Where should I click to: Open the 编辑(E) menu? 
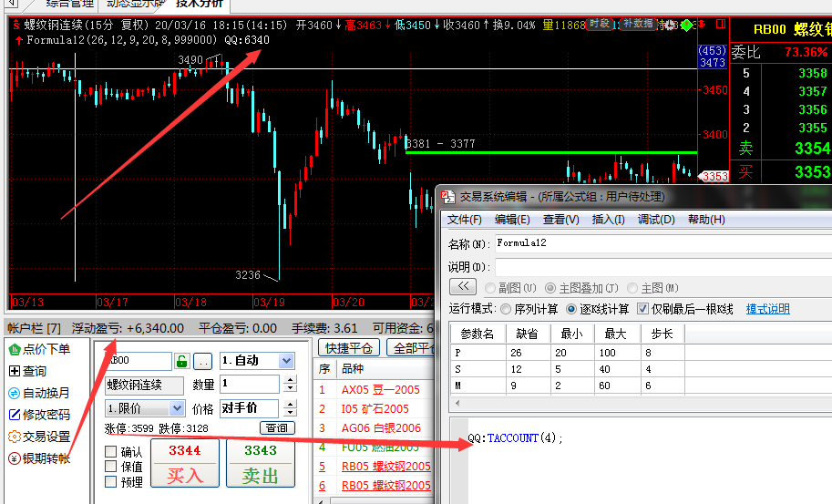click(512, 220)
